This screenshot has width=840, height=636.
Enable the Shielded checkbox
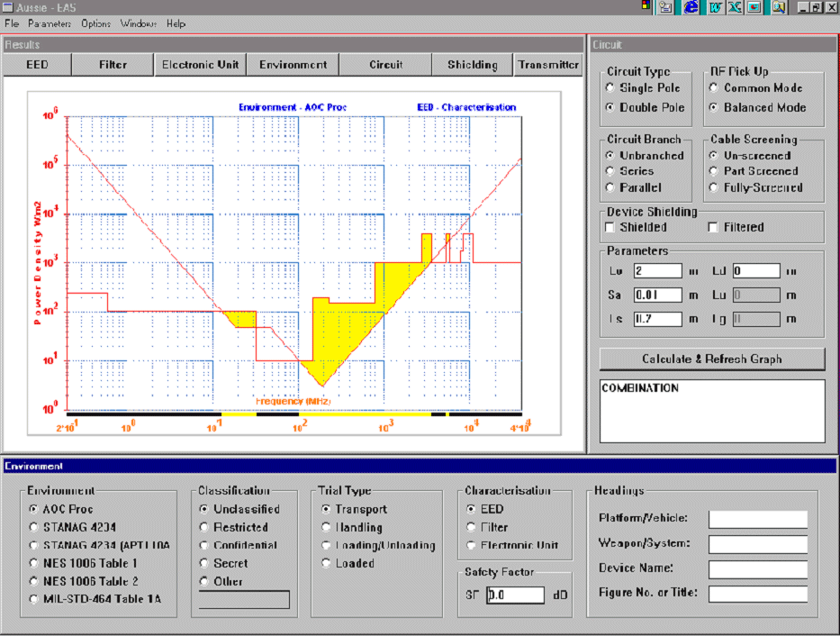[610, 227]
